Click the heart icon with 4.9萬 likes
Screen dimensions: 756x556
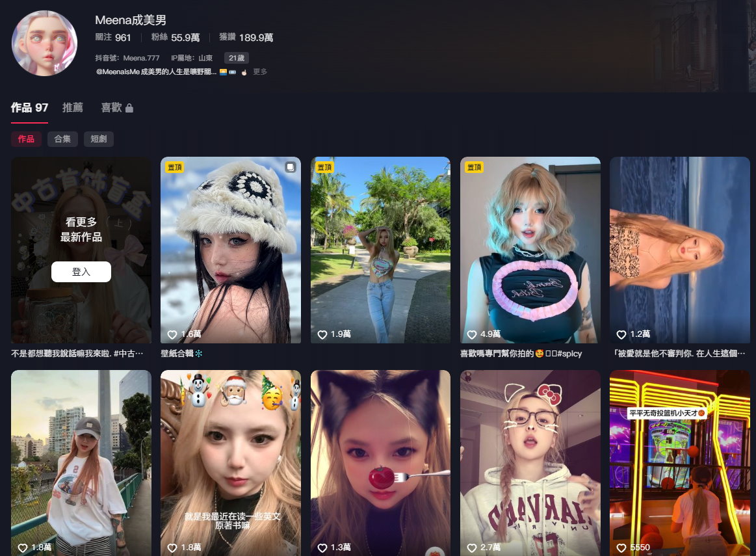pos(472,334)
